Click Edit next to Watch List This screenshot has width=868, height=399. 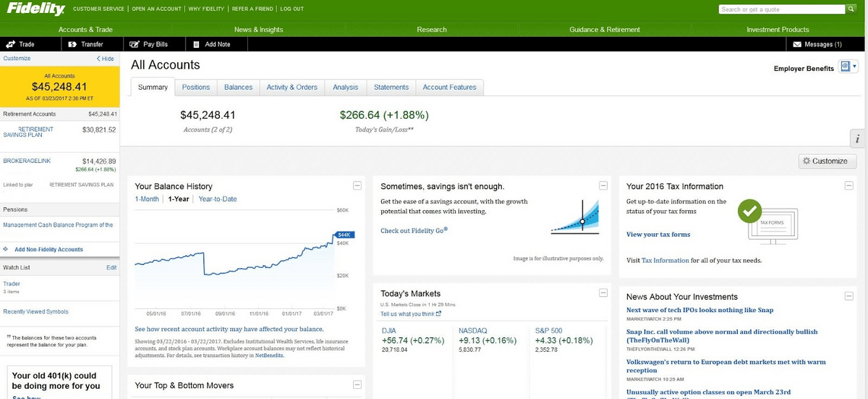tap(111, 267)
